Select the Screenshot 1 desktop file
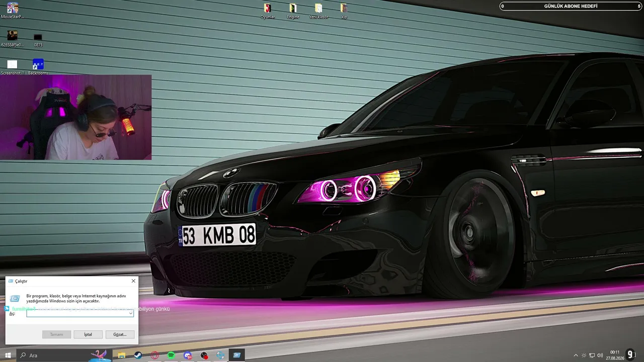The width and height of the screenshot is (644, 362). pos(13,67)
